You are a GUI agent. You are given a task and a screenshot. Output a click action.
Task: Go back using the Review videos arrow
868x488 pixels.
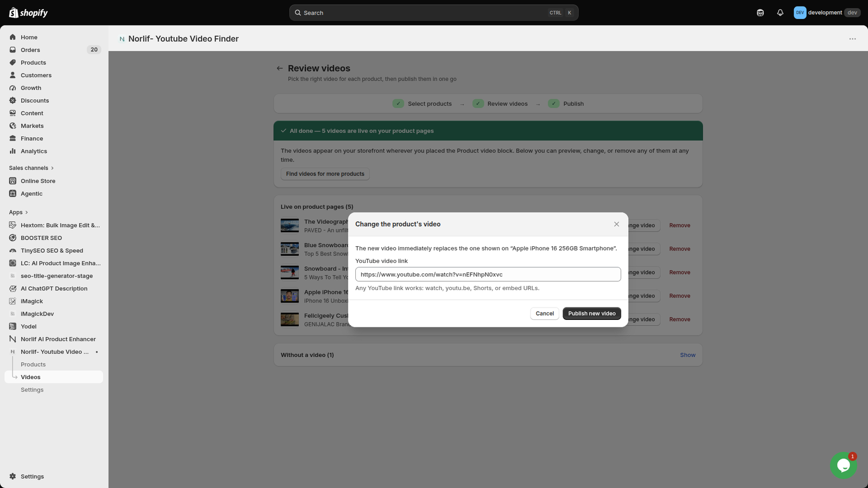point(279,68)
